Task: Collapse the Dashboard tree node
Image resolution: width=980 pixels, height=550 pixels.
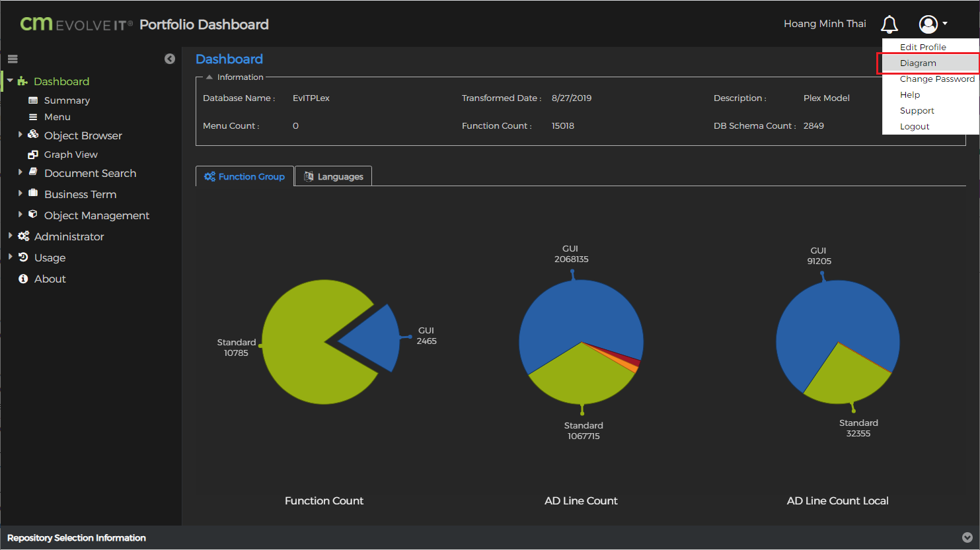Action: (10, 81)
